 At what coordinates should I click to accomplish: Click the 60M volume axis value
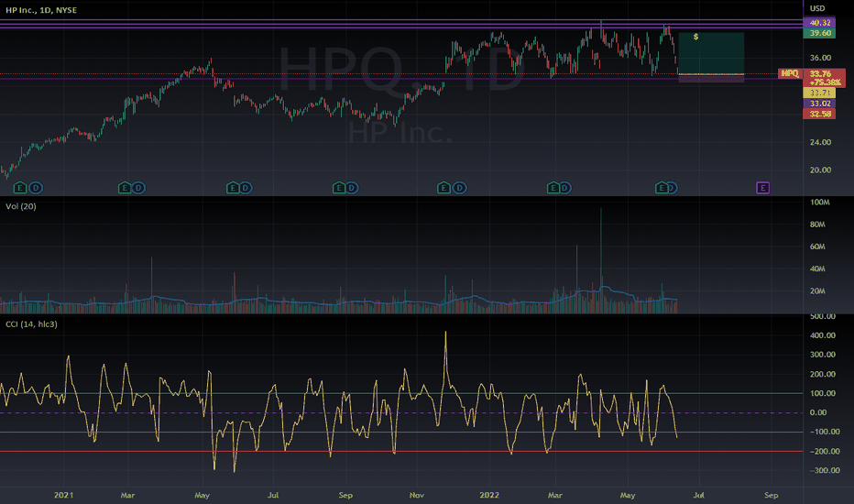[817, 247]
